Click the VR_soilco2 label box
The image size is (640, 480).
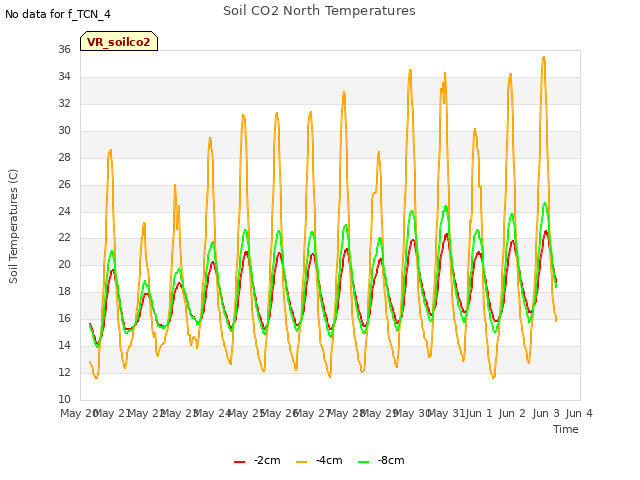119,41
